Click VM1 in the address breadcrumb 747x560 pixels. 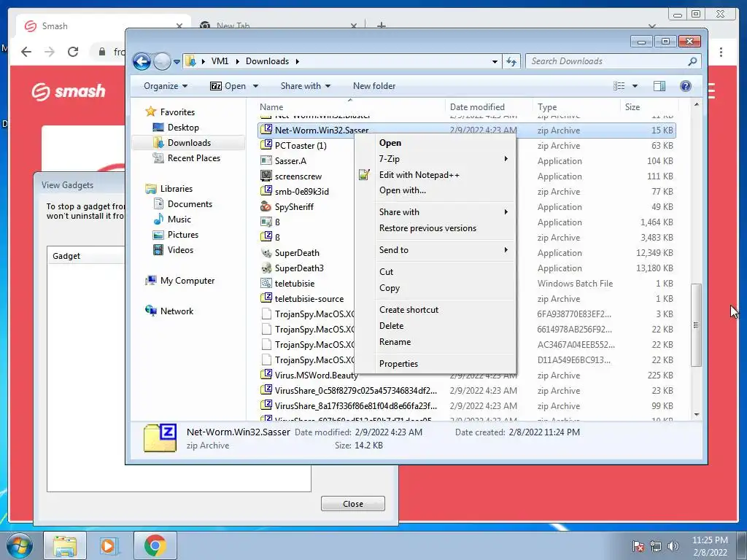[220, 61]
